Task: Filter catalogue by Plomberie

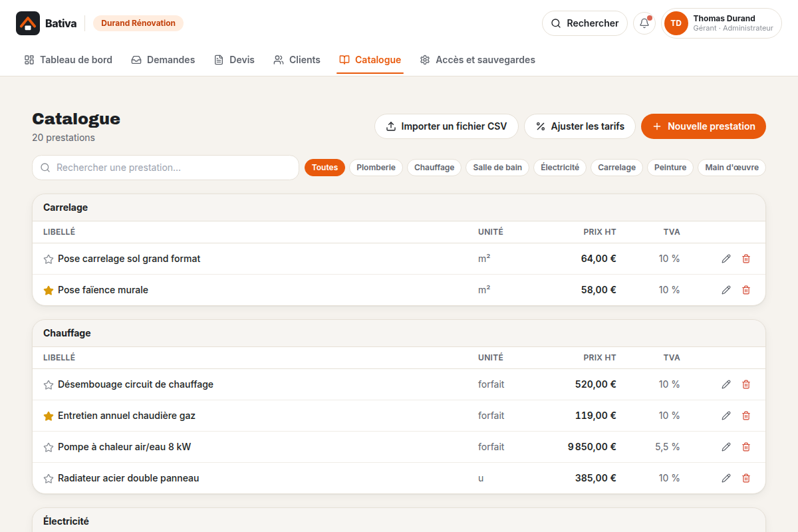Action: [376, 168]
